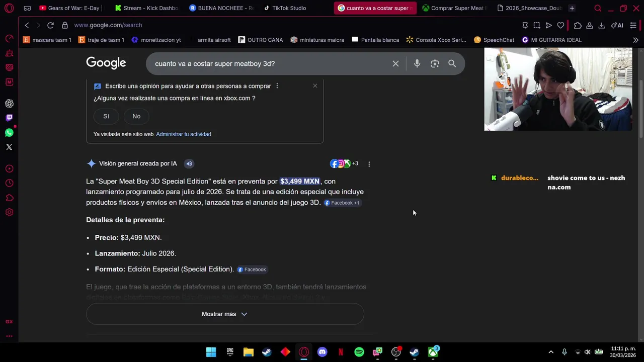Screen dimensions: 644x362
Task: Go back using the browser back arrow
Action: [x=27, y=25]
